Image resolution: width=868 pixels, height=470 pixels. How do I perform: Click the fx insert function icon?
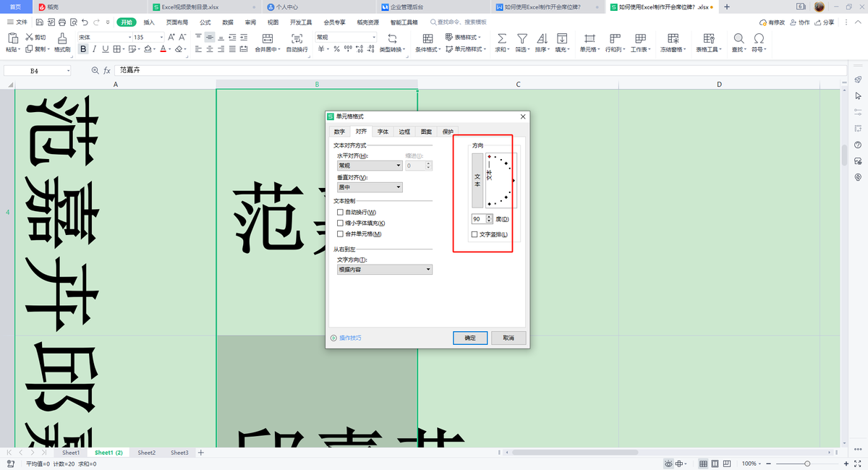107,70
